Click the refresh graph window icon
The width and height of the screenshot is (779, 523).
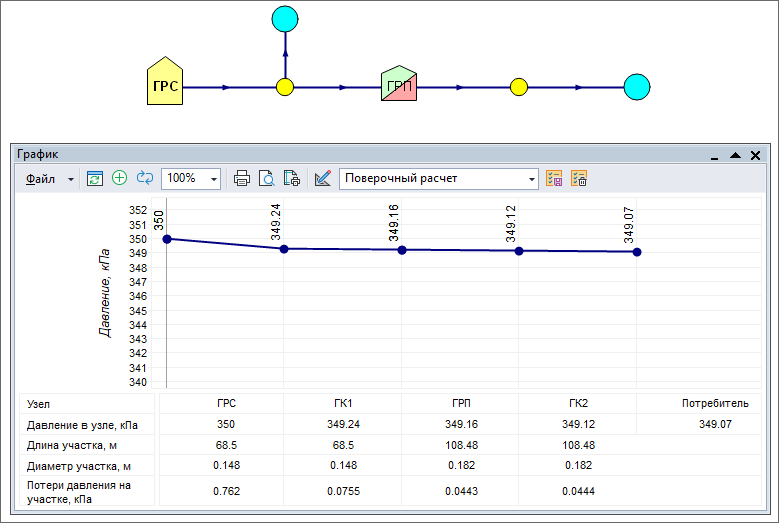pyautogui.click(x=95, y=178)
